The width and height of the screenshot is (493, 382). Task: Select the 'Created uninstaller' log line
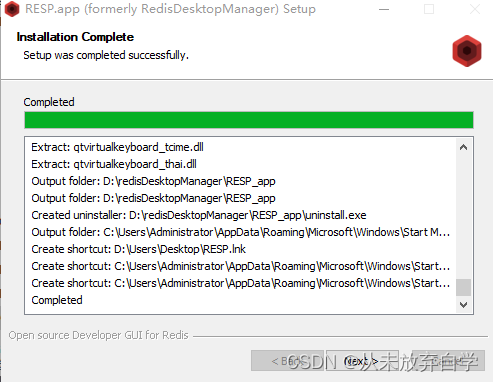tap(199, 215)
